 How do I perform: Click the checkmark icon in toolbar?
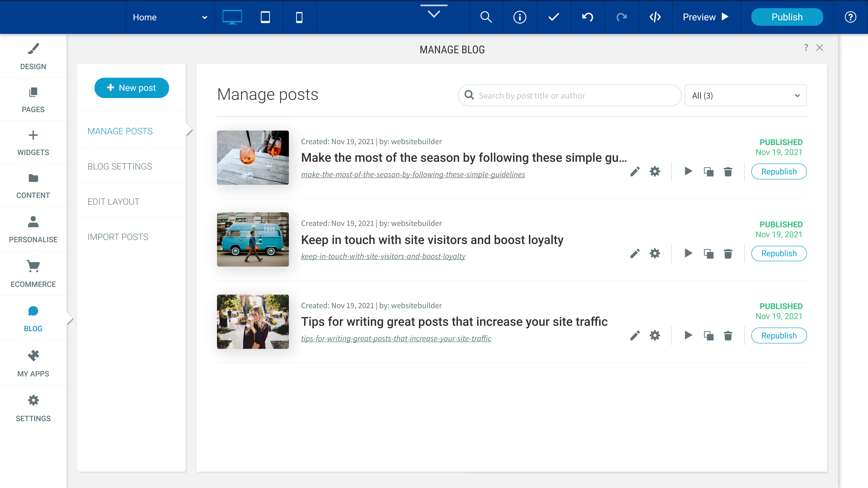[554, 17]
